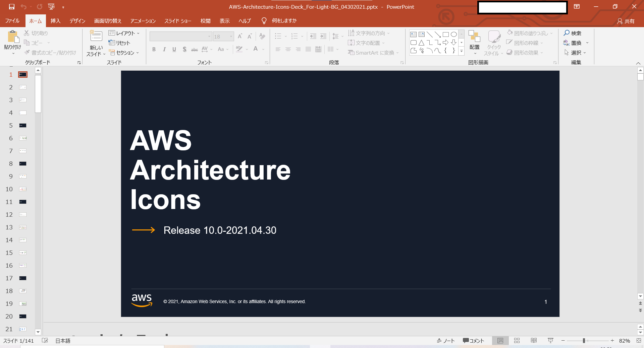Start slideshow from beginning icon in title bar
The height and width of the screenshot is (348, 644).
point(51,7)
